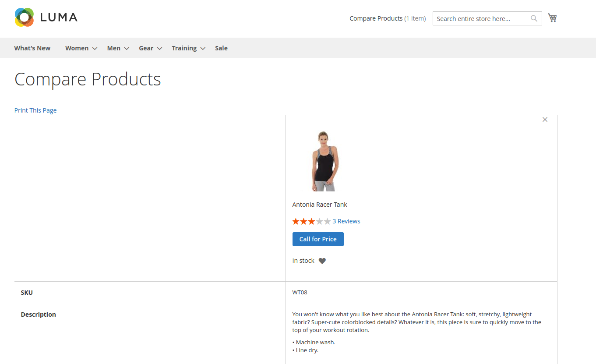
Task: Open the 3 Reviews link
Action: (x=346, y=221)
